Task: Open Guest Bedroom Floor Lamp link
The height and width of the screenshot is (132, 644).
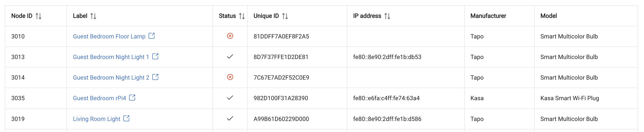Action: pyautogui.click(x=109, y=37)
